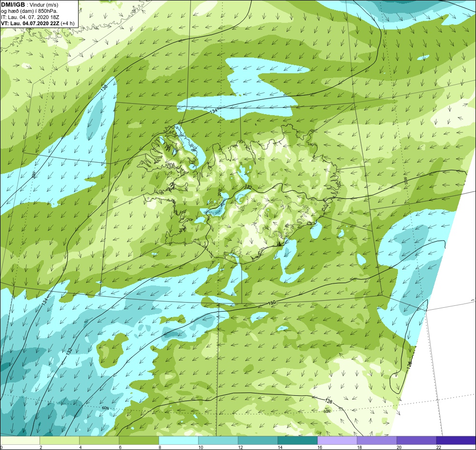Screen dimensions: 476x450
Task: Click the legend scale value '2'
Action: (40, 447)
